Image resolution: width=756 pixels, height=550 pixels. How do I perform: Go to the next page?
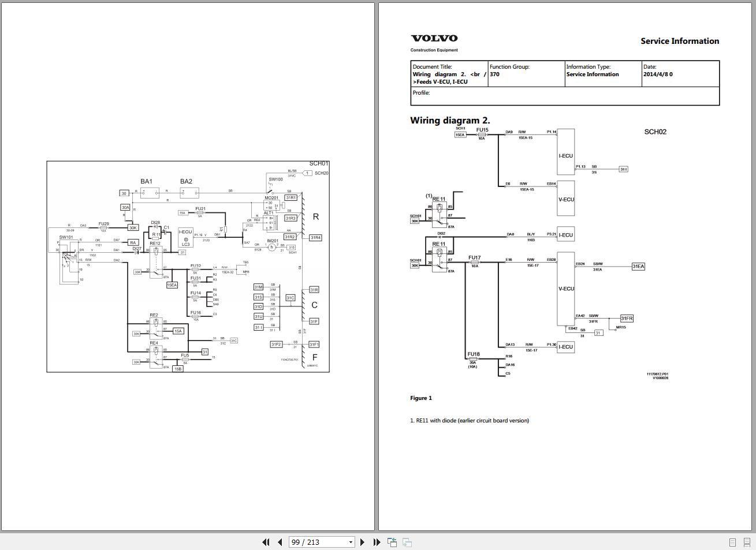click(362, 542)
